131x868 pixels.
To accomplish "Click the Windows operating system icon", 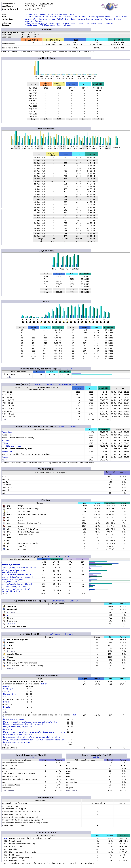I will [4, 606].
